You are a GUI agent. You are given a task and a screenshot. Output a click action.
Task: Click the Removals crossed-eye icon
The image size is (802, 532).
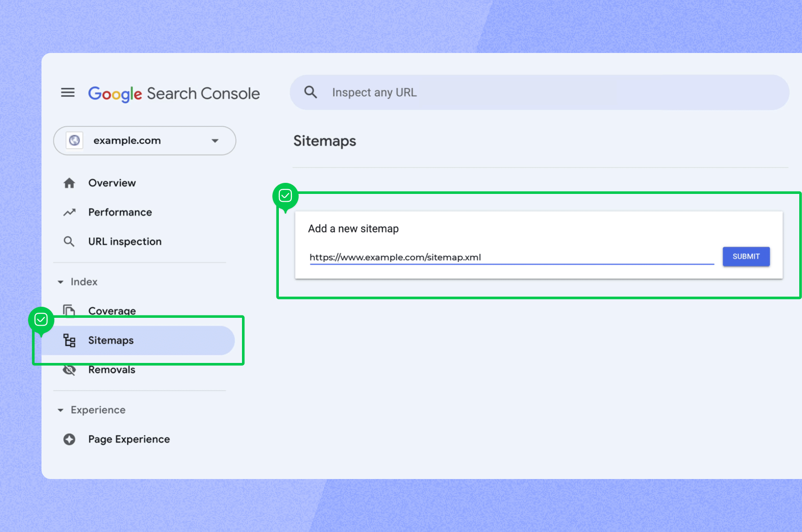click(69, 370)
